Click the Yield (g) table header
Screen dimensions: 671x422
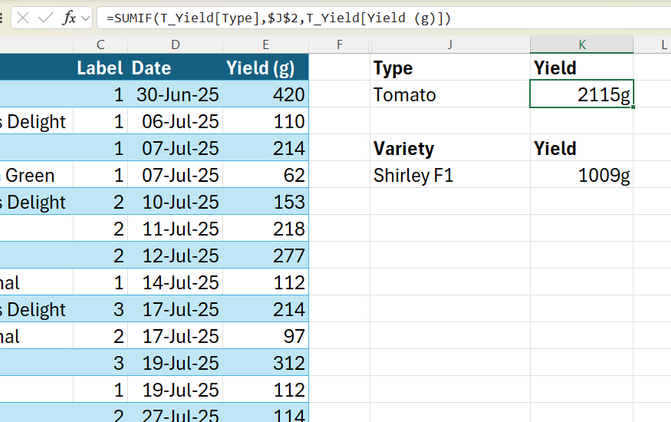[266, 68]
